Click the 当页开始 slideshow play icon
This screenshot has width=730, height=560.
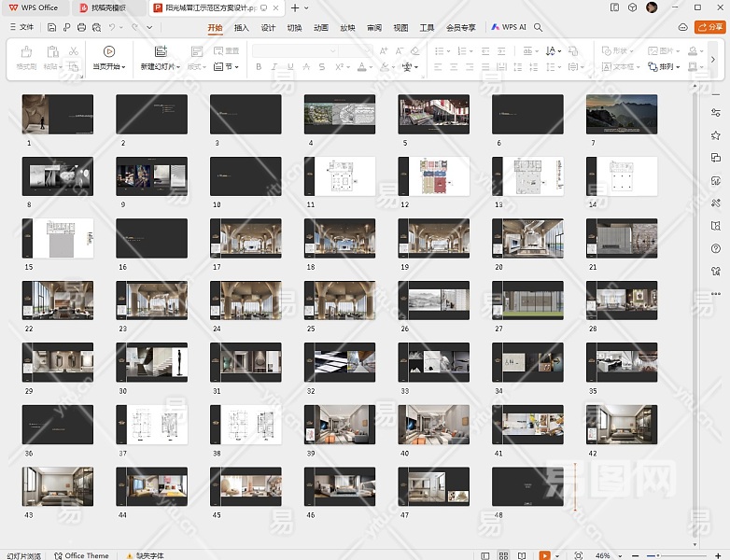(x=109, y=51)
